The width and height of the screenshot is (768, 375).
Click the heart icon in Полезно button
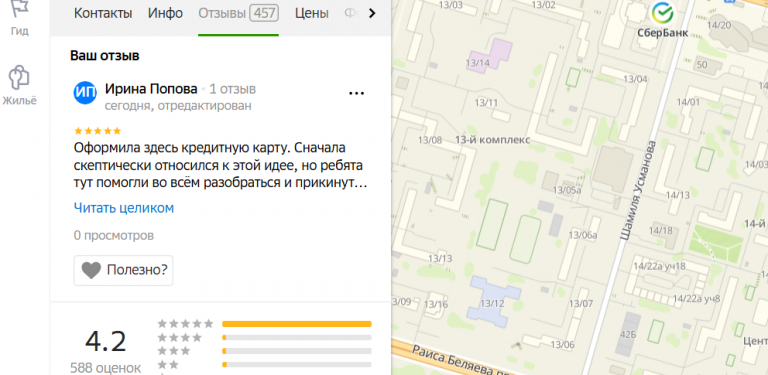pyautogui.click(x=91, y=270)
